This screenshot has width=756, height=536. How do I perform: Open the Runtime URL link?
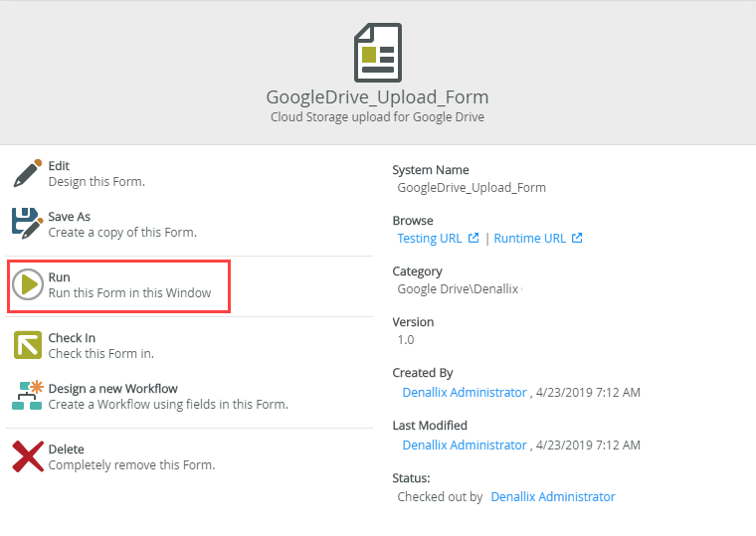(x=530, y=238)
